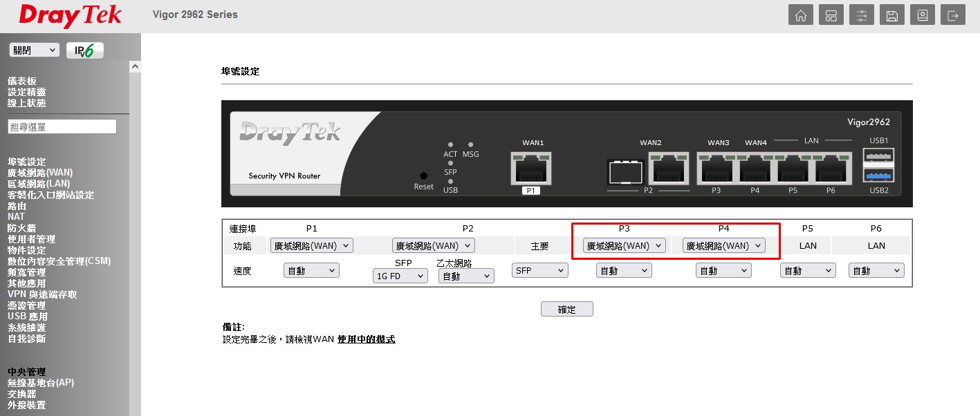
Task: Click WAN1 port P1 on router image
Action: [x=533, y=168]
